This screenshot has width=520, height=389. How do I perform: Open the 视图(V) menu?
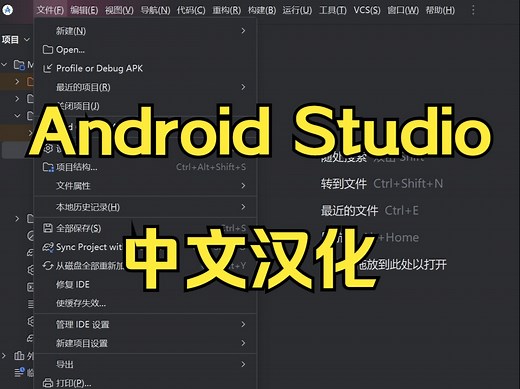(119, 10)
